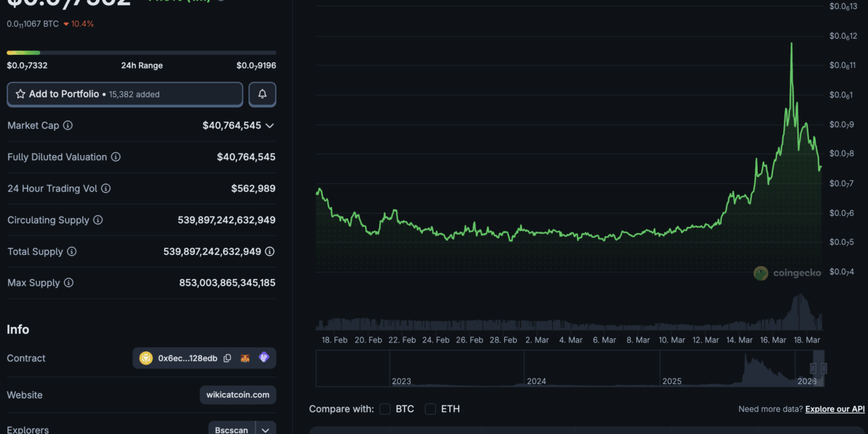Image resolution: width=868 pixels, height=434 pixels.
Task: Enable the BTC compare checkbox
Action: click(385, 409)
